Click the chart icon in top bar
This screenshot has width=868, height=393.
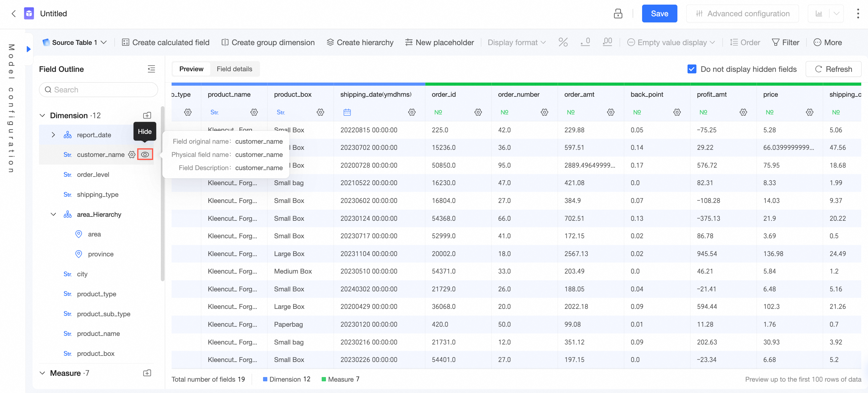(819, 14)
